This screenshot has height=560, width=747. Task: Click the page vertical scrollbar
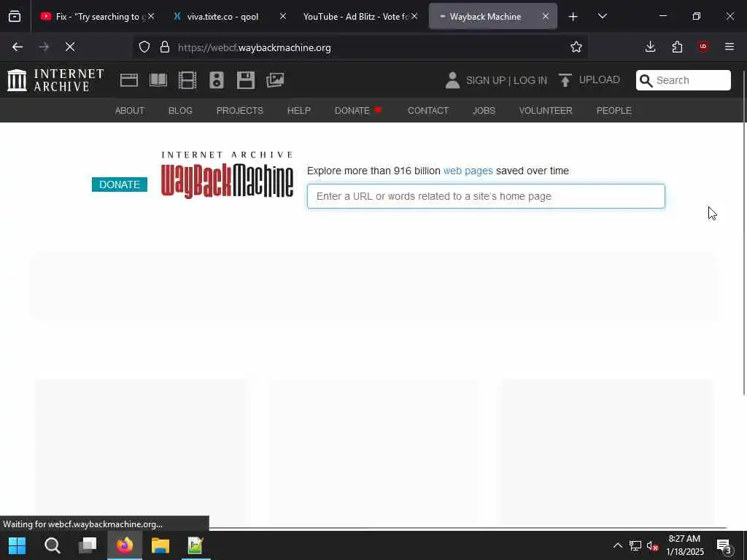743,233
